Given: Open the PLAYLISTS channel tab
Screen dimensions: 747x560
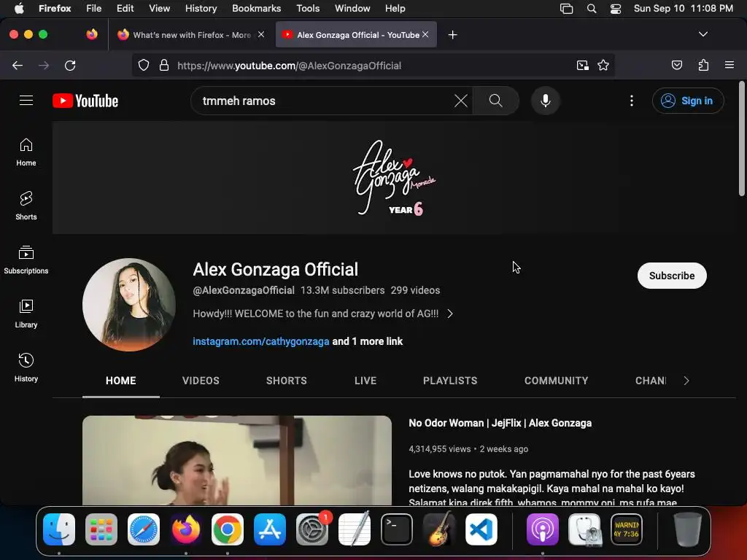Looking at the screenshot, I should [450, 381].
